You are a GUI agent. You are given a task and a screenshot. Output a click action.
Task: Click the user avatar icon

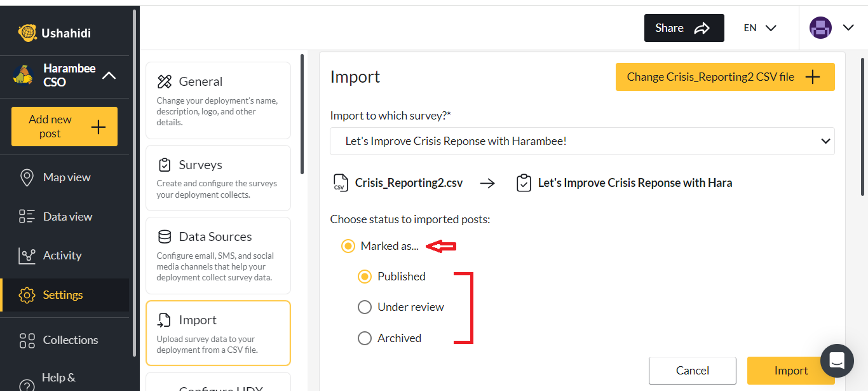pos(820,28)
